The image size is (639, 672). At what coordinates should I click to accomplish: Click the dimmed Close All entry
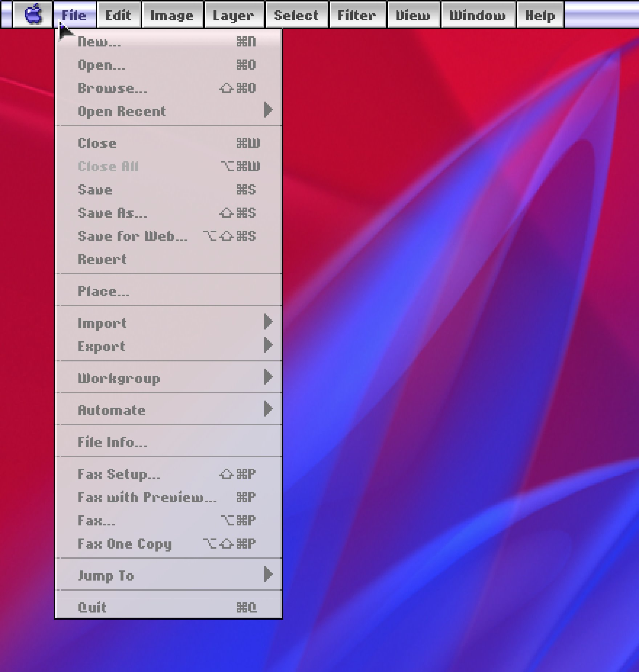click(x=169, y=167)
